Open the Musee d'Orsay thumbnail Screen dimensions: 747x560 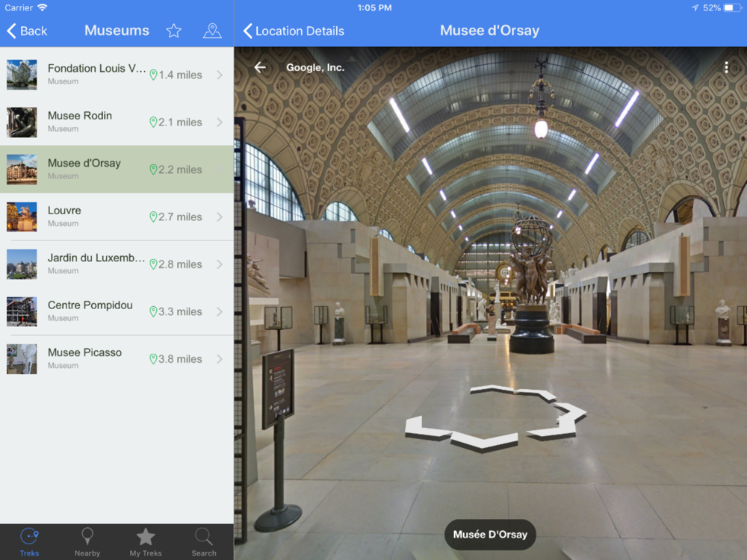[22, 169]
